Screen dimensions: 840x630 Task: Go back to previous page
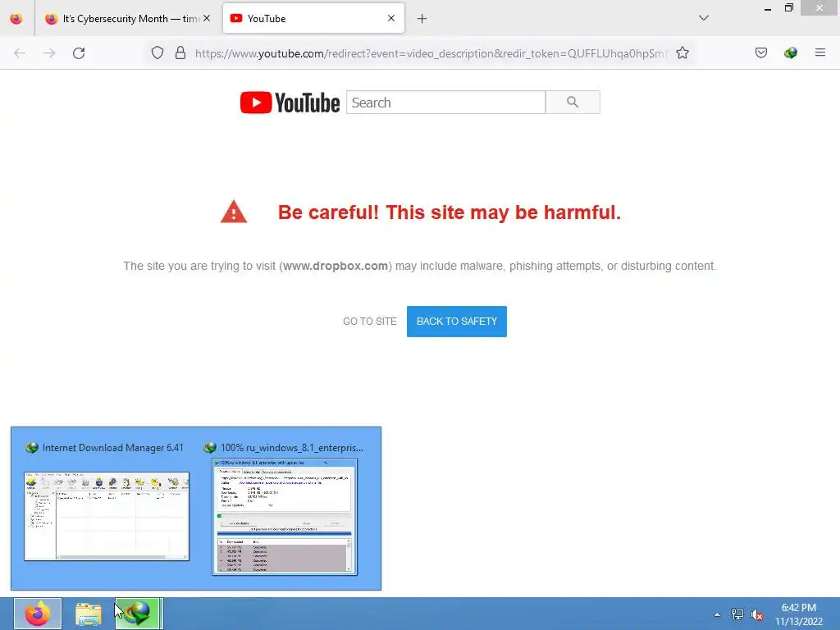tap(20, 53)
